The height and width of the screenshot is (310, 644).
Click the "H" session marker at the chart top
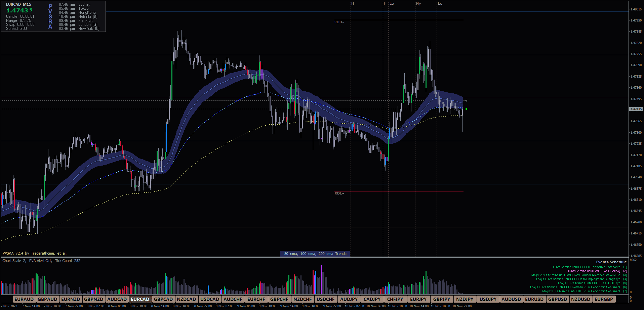pyautogui.click(x=352, y=3)
